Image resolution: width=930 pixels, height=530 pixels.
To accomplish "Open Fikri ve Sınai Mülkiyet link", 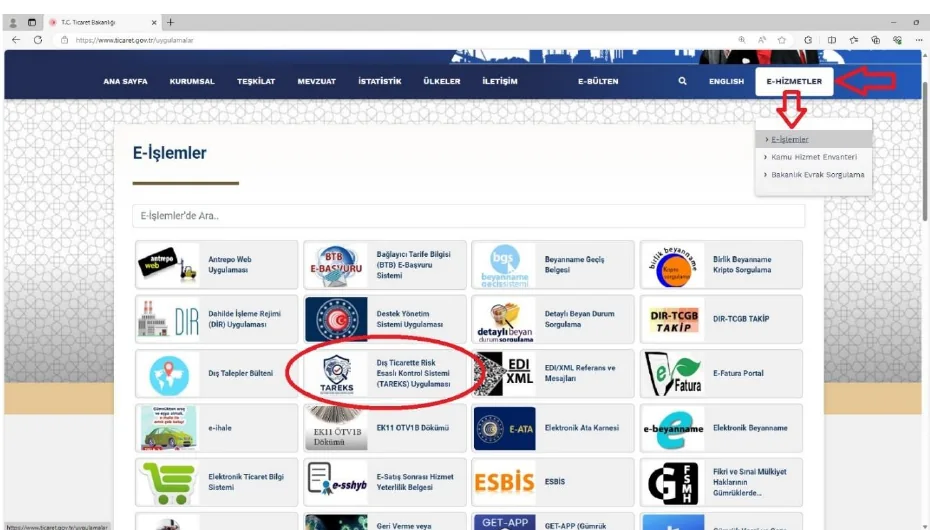I will pos(749,482).
